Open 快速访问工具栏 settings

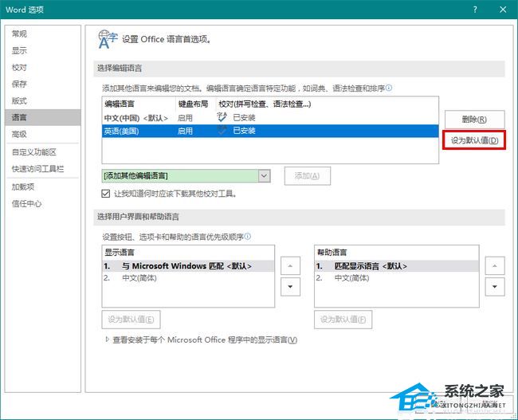[x=37, y=169]
